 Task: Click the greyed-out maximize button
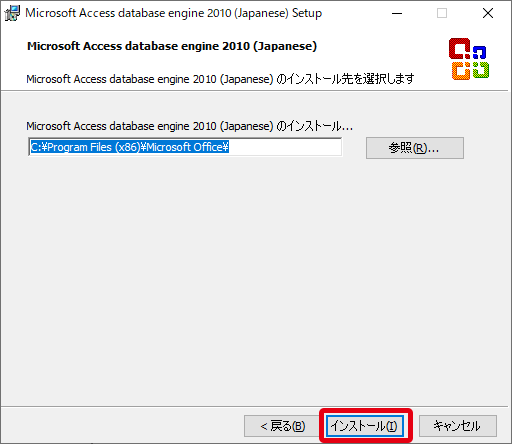(442, 13)
